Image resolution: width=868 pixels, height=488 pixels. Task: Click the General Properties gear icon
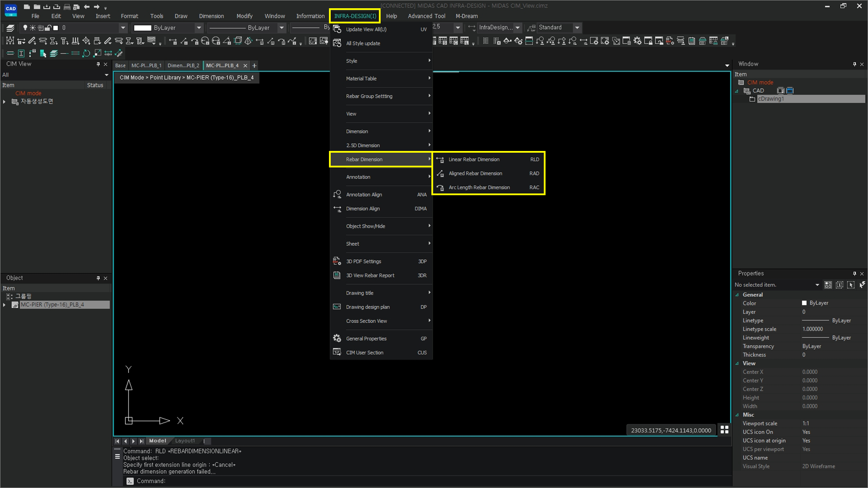337,338
